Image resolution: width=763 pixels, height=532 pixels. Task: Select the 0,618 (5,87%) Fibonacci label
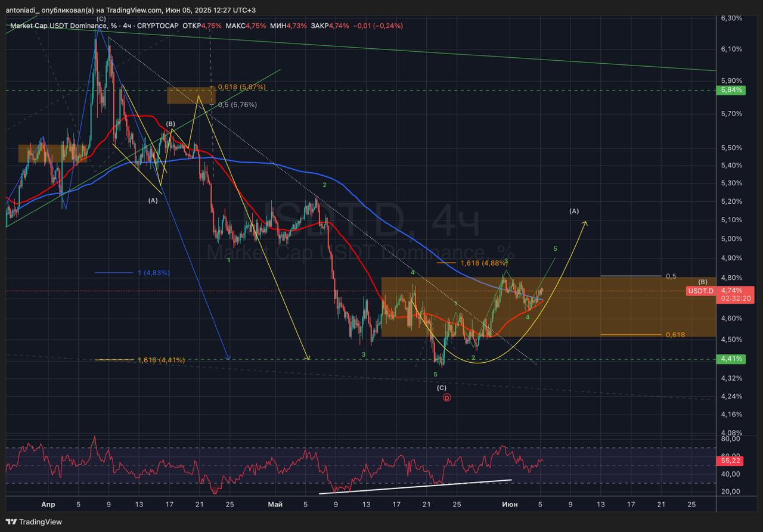(242, 87)
